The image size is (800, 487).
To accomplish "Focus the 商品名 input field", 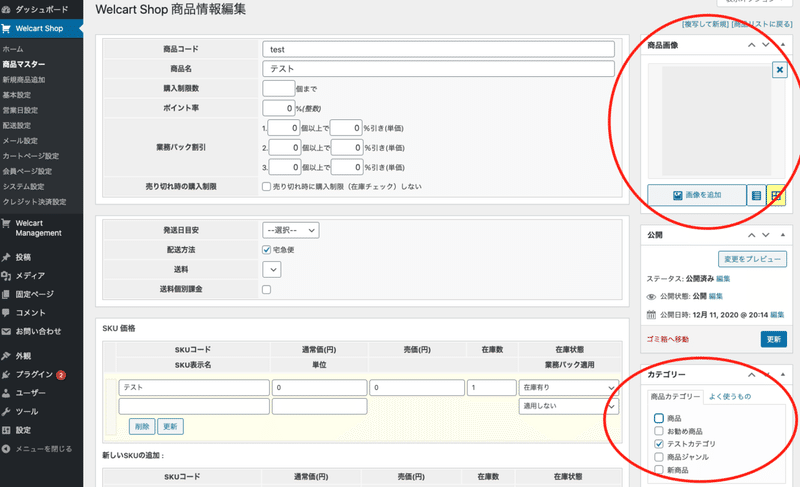I will point(438,69).
